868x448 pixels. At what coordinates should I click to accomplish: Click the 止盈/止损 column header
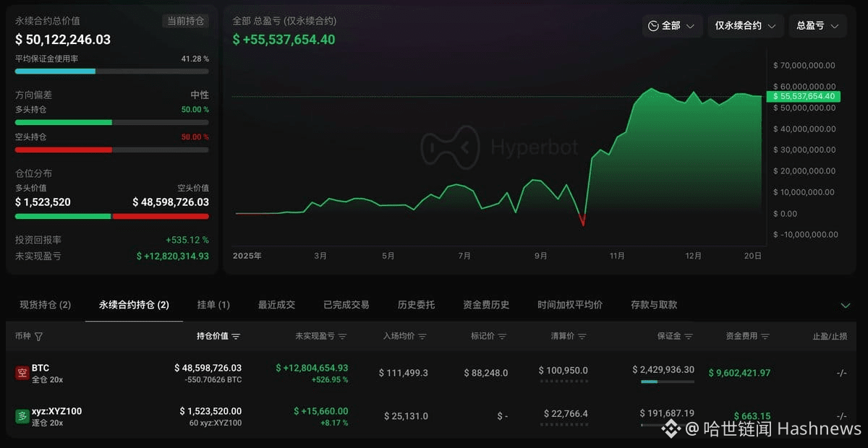click(x=830, y=337)
